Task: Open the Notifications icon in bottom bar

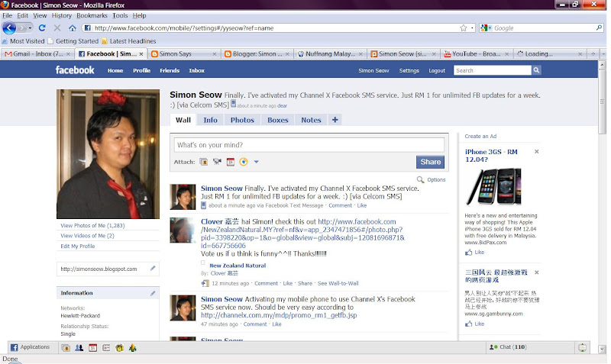Action: pos(583,347)
